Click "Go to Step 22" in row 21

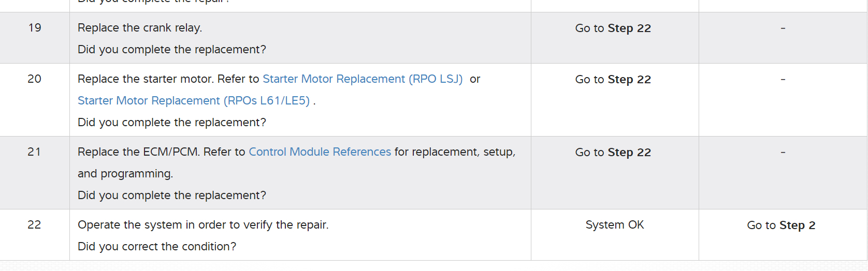point(613,153)
